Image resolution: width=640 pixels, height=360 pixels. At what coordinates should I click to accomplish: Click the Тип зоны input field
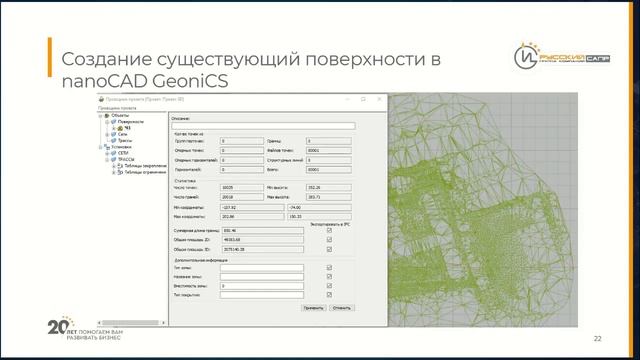(262, 268)
